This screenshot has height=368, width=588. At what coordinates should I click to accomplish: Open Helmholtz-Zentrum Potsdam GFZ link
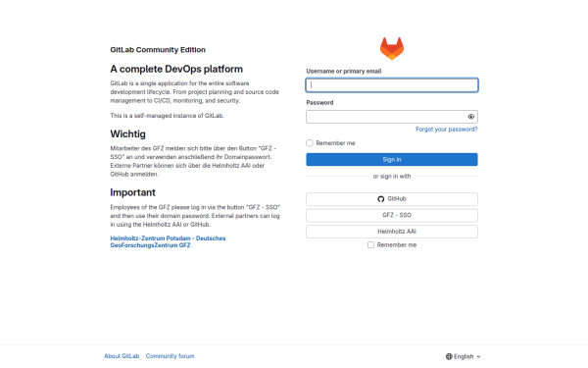point(168,241)
